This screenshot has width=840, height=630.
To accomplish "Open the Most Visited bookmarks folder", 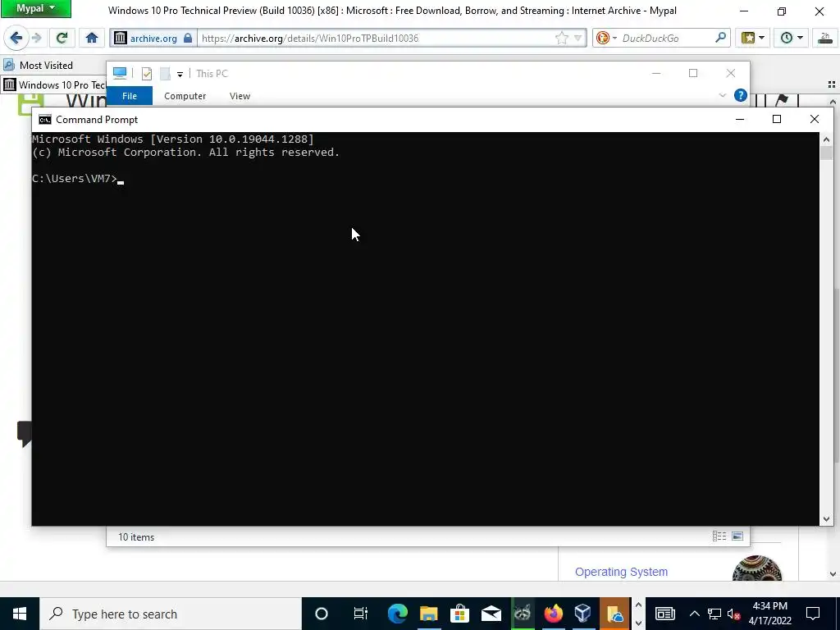I will (x=38, y=66).
